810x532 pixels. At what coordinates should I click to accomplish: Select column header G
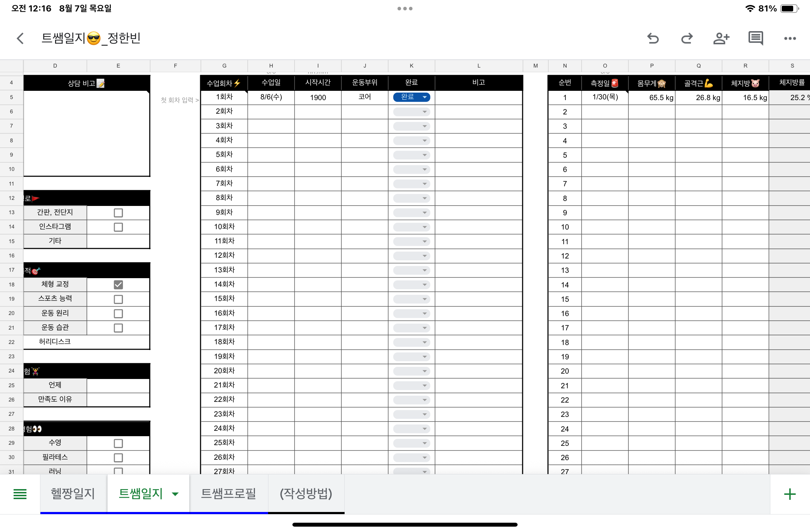(x=224, y=66)
